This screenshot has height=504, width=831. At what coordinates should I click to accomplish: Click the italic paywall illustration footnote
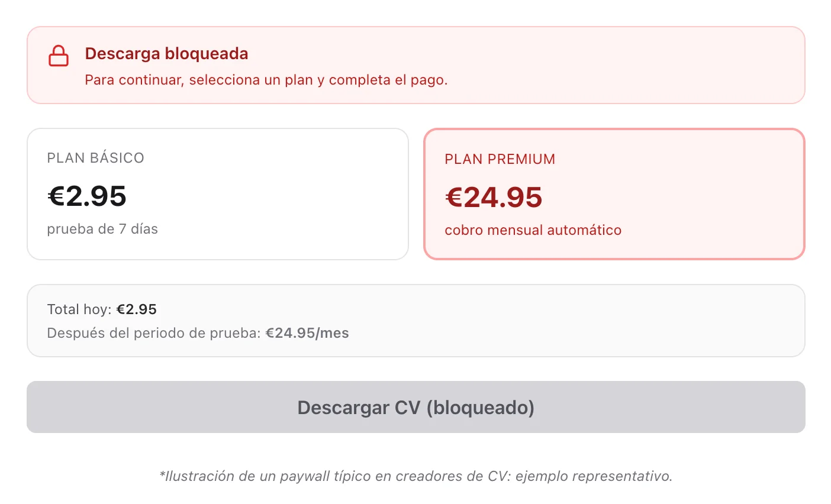click(415, 476)
